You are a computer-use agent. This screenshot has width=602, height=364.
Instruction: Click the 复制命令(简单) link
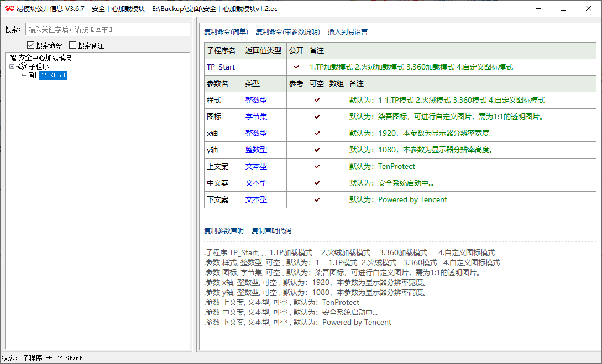226,32
